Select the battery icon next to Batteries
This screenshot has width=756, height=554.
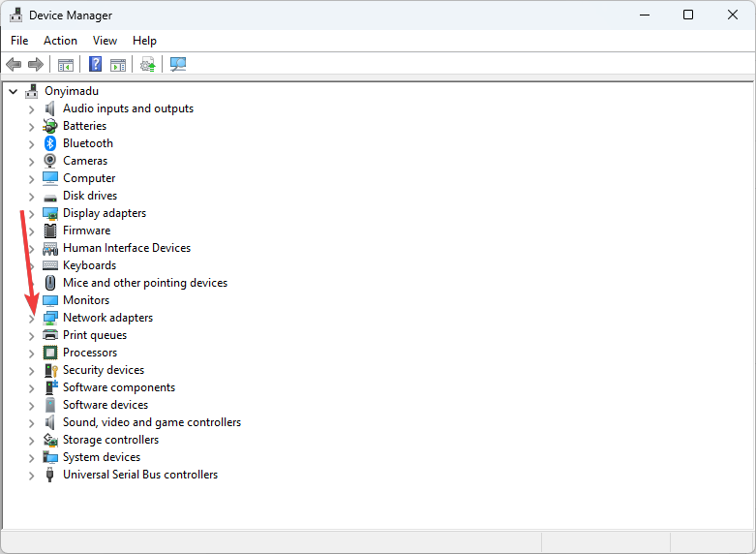49,126
